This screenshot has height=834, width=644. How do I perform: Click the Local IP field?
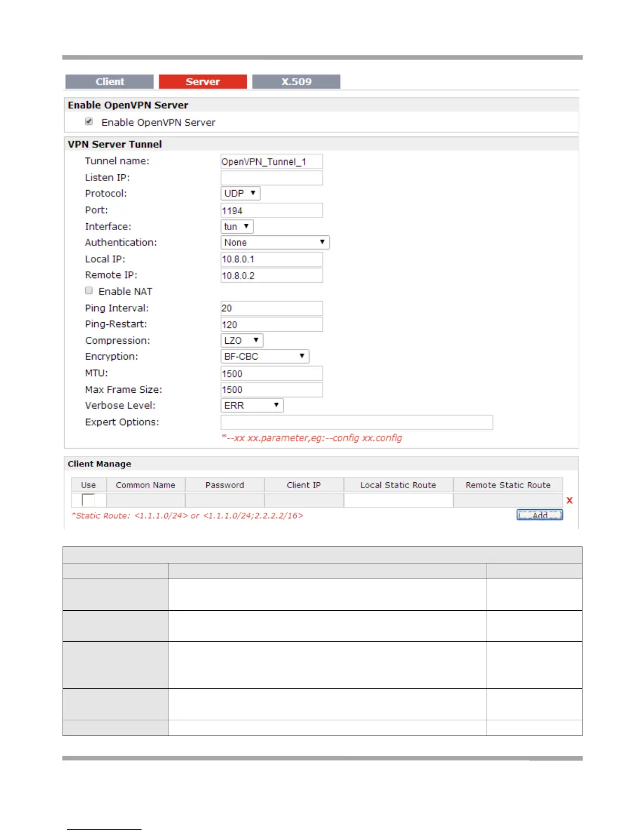[x=271, y=259]
